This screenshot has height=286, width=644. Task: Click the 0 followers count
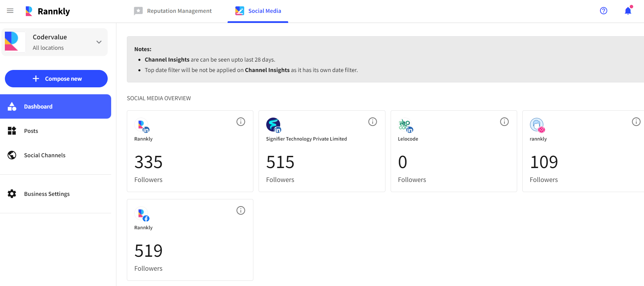coord(402,162)
